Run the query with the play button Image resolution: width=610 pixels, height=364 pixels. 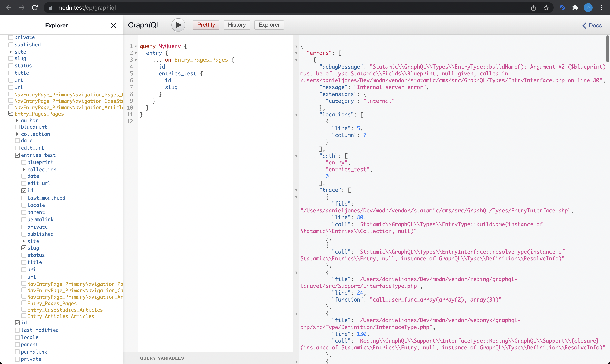178,25
